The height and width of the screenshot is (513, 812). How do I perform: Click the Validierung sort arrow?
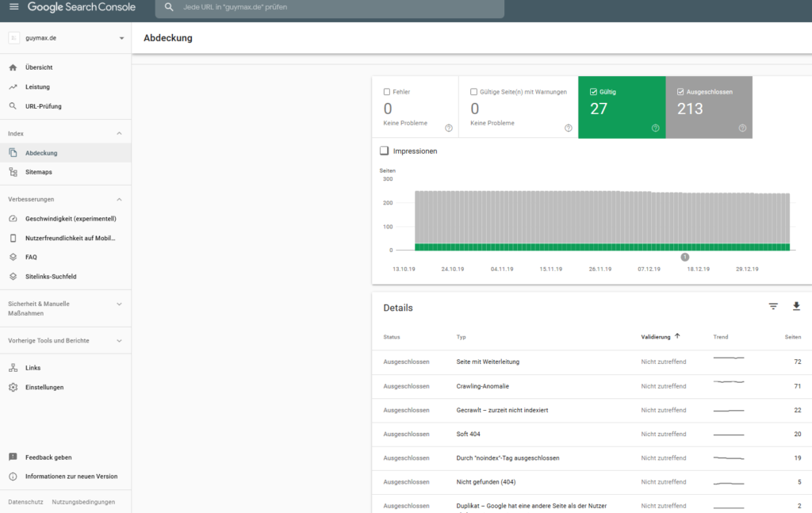click(x=677, y=336)
